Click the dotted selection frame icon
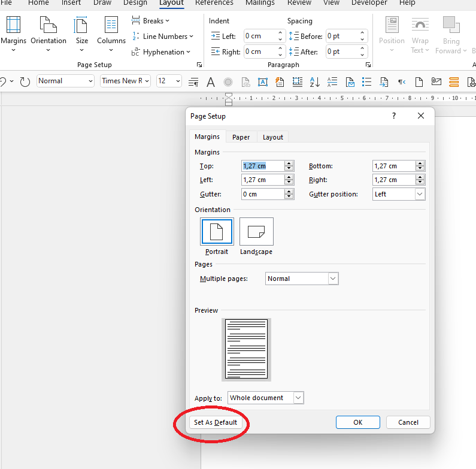Viewport: 476px width, 469px height. pyautogui.click(x=297, y=81)
